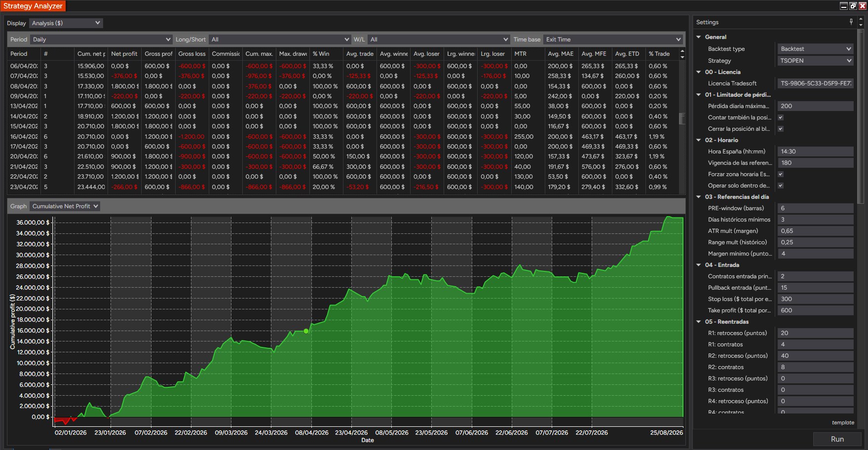Open the Time base 'Exit Time' dropdown
The height and width of the screenshot is (450, 868).
tap(613, 39)
